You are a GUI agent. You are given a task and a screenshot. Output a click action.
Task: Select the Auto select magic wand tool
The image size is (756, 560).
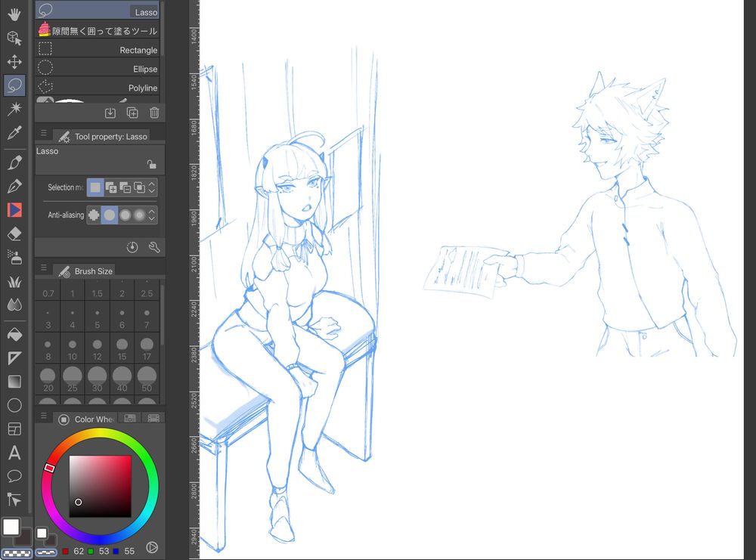pos(14,109)
